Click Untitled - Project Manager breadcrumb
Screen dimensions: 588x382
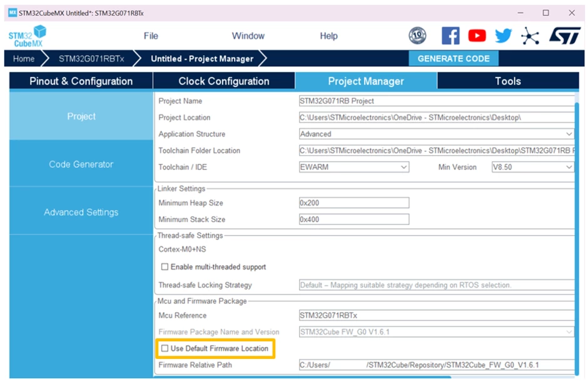(x=202, y=59)
